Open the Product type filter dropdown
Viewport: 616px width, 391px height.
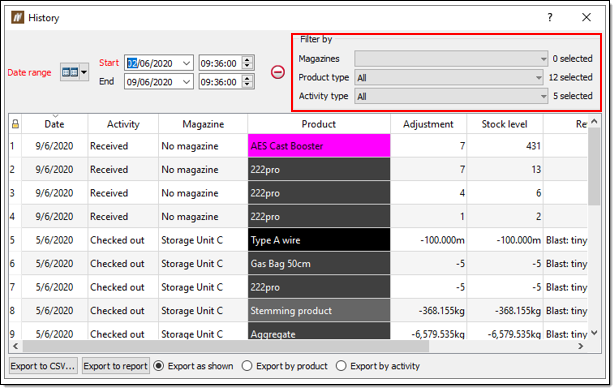tap(449, 78)
